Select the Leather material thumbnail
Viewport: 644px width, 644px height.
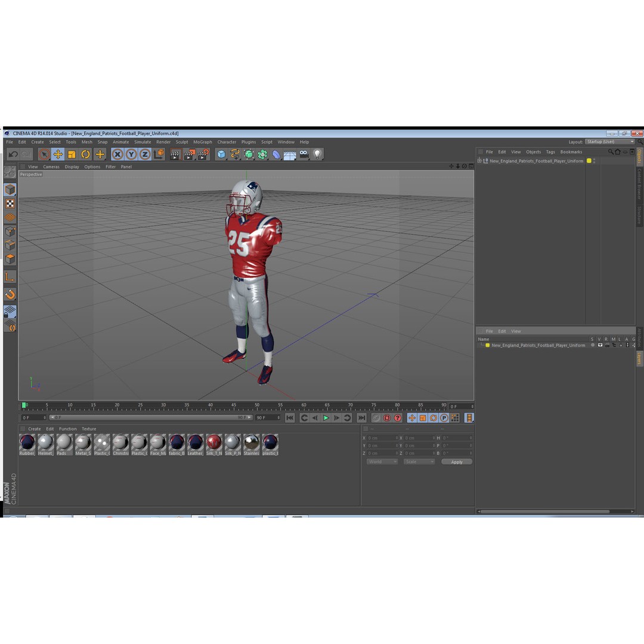(195, 445)
